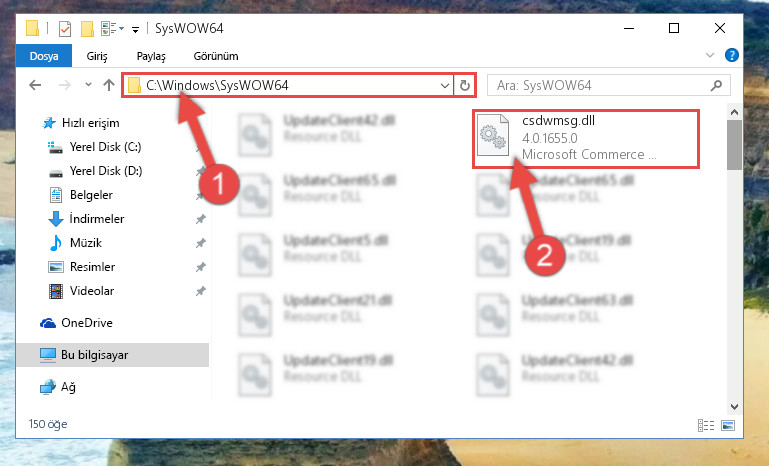Screen dimensions: 769x466
Task: Open the Customize Quick Access Toolbar dropdown
Action: (x=135, y=29)
